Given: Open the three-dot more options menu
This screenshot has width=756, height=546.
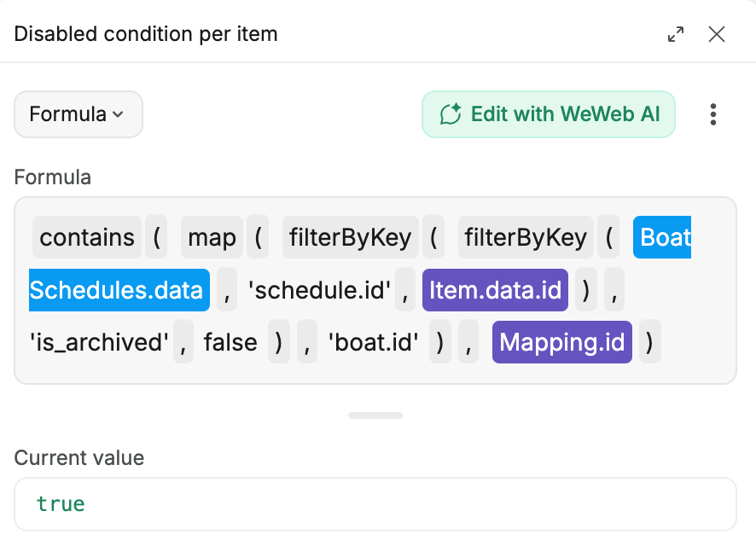Looking at the screenshot, I should (713, 114).
